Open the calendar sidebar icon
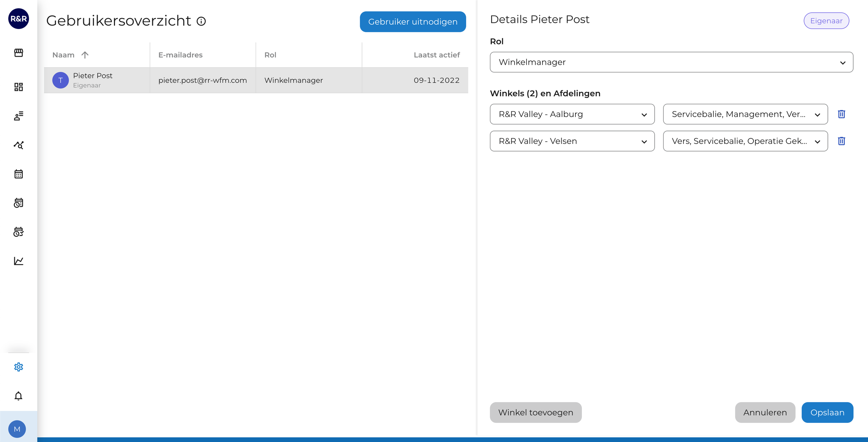This screenshot has height=442, width=868. click(18, 174)
